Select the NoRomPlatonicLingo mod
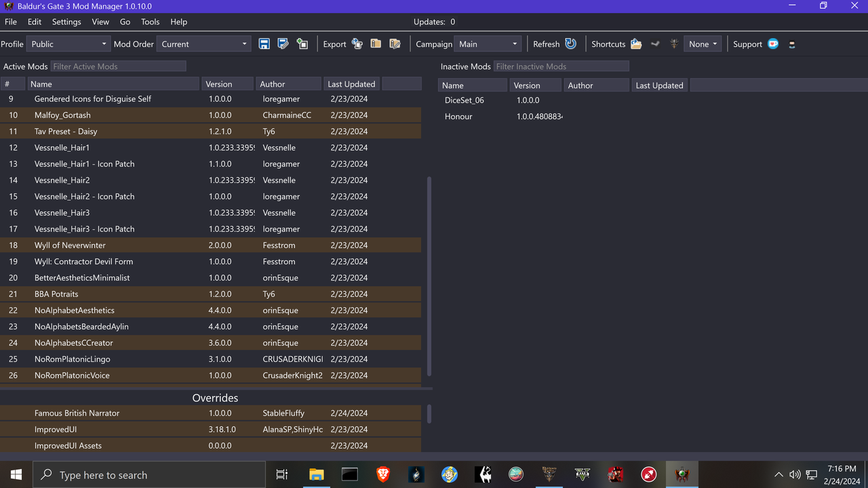 [210, 359]
